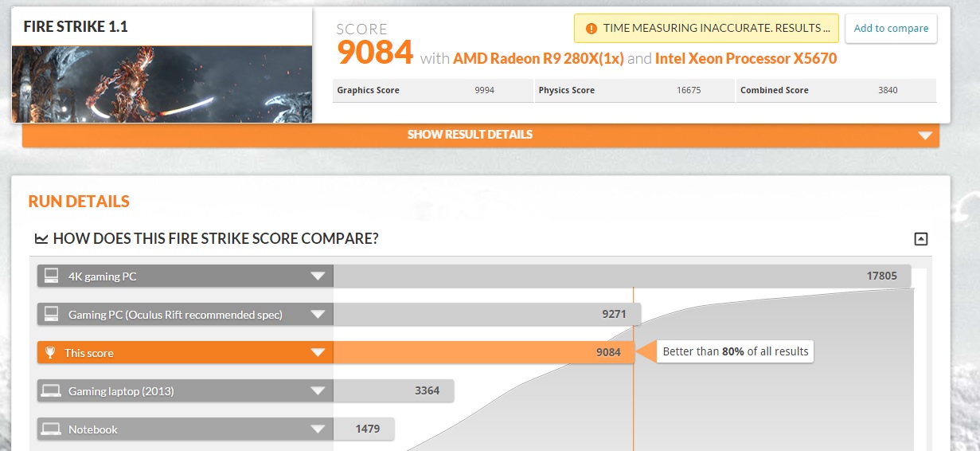
Task: Collapse the score comparison section using the top-right icon
Action: [921, 238]
